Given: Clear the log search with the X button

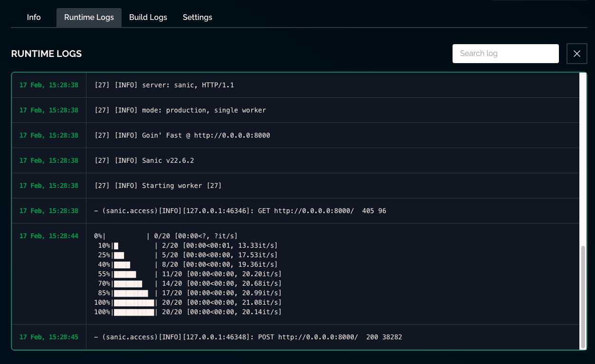Looking at the screenshot, I should pos(576,54).
